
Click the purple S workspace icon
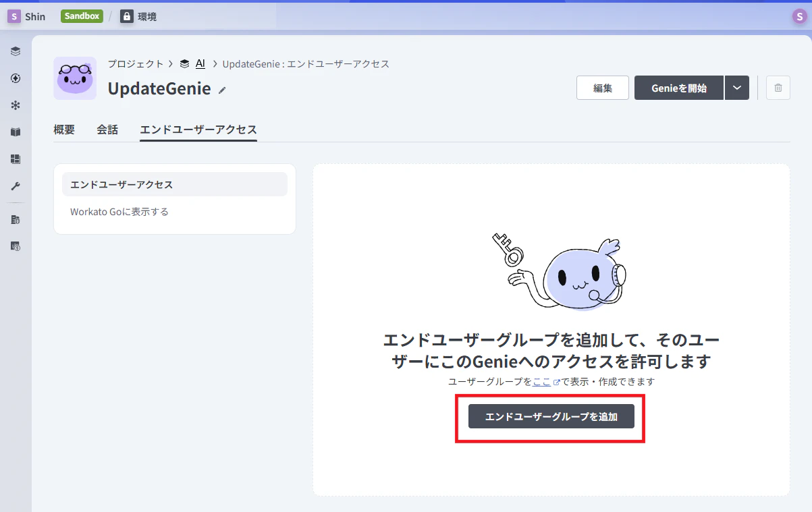(13, 16)
